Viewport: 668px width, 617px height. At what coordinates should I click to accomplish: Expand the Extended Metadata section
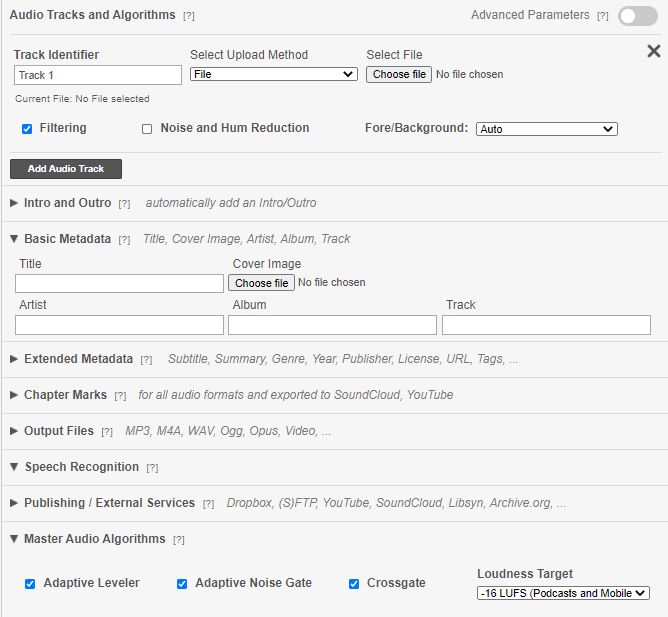pyautogui.click(x=78, y=359)
